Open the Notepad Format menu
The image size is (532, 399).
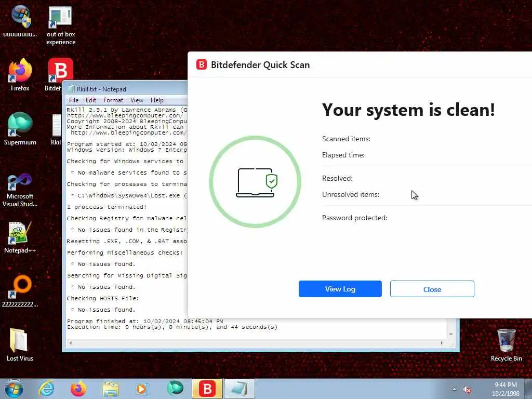coord(113,100)
